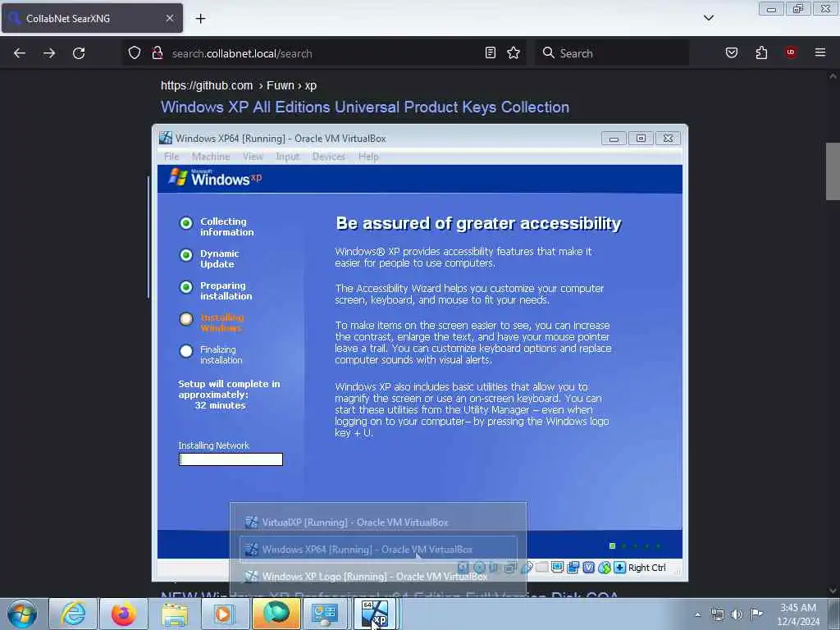
Task: Show hidden system tray icons
Action: point(697,614)
